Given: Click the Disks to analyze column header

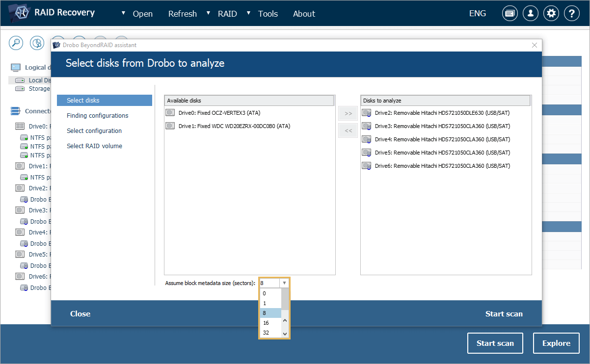Looking at the screenshot, I should [x=446, y=101].
